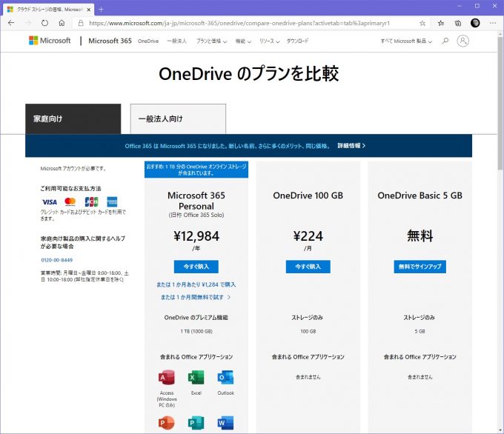Open the favorites list icon

(441, 23)
